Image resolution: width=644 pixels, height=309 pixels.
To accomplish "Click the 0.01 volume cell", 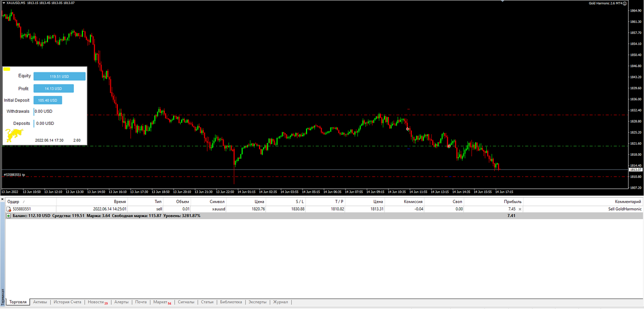I will [x=185, y=209].
